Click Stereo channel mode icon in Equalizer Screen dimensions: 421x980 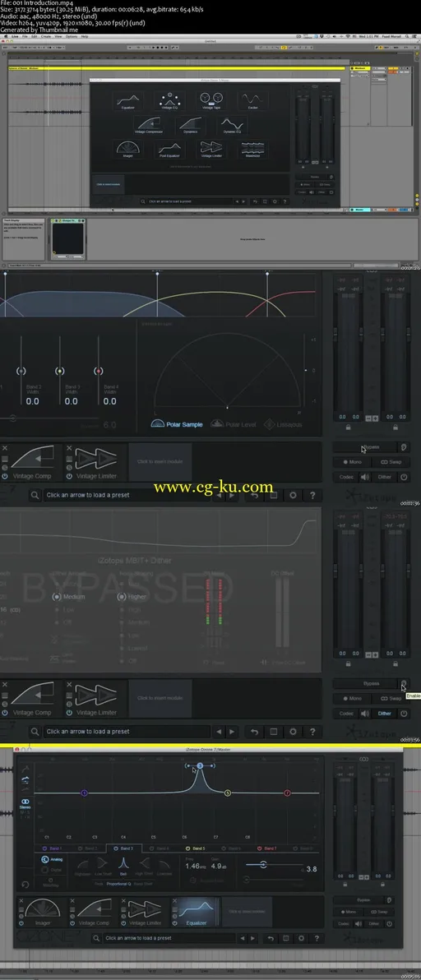pos(25,804)
